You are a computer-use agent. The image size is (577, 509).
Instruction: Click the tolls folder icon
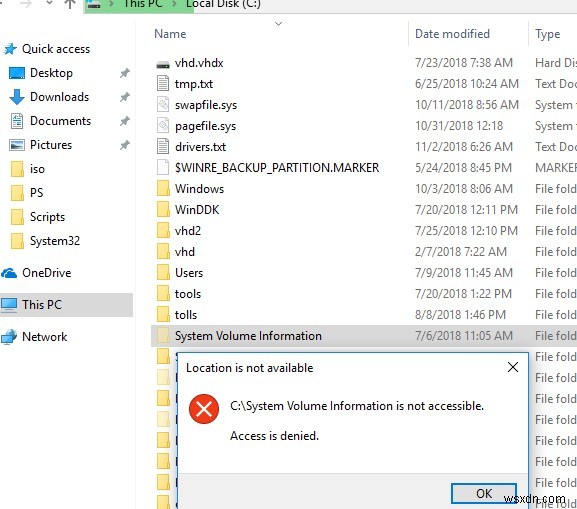tap(163, 314)
